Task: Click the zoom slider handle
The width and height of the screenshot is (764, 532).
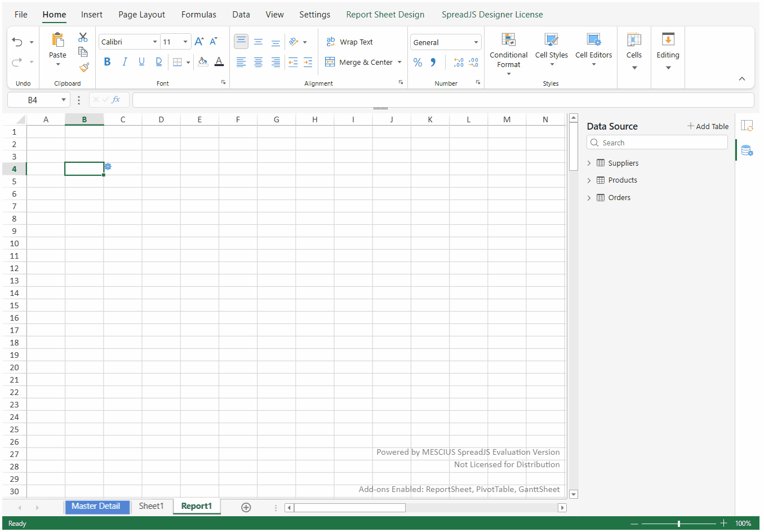Action: [x=679, y=524]
